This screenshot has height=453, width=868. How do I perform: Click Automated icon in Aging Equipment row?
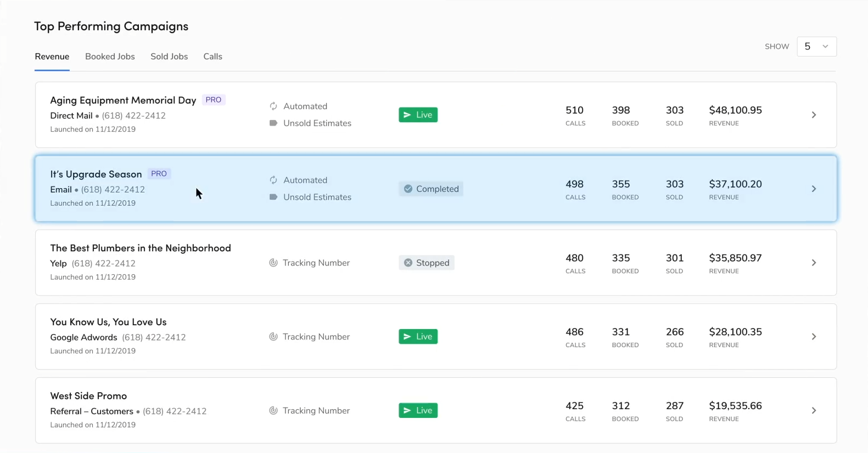tap(273, 106)
